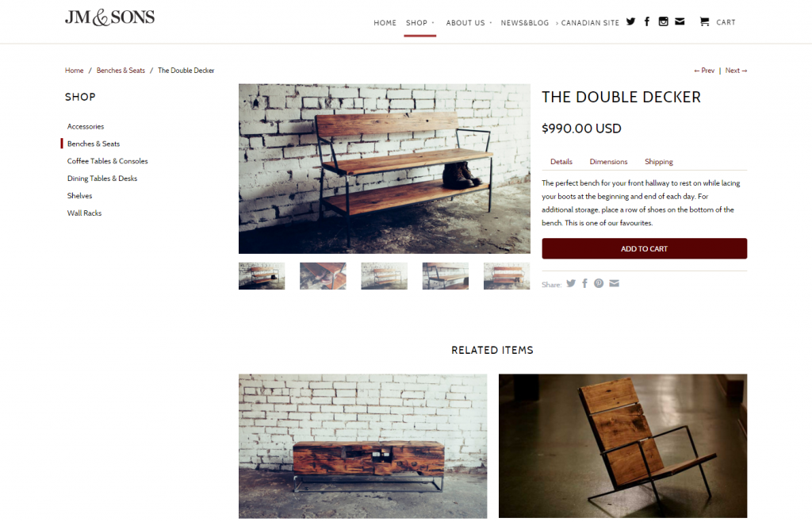This screenshot has width=812, height=522.
Task: Open Coffee Tables & Consoles category
Action: pos(107,161)
